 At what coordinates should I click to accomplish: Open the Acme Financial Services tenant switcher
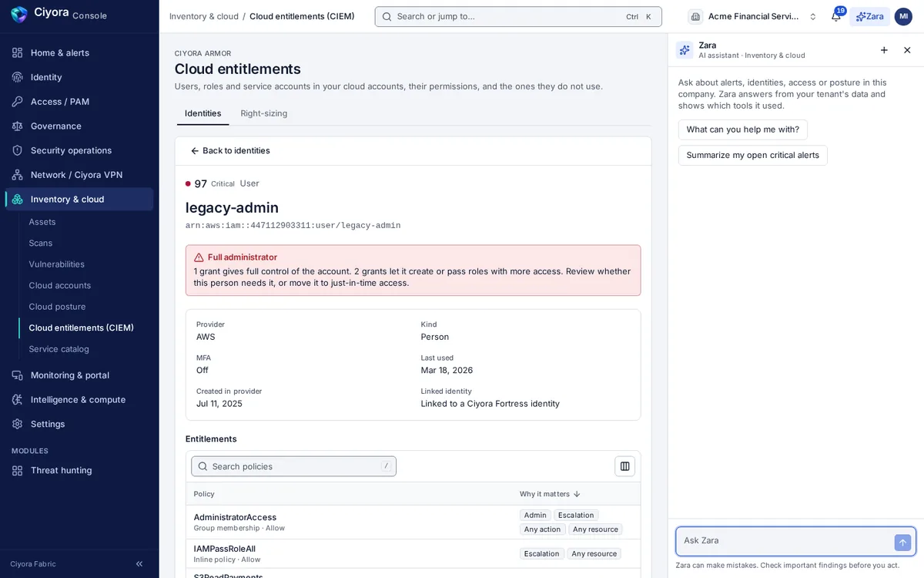[752, 16]
